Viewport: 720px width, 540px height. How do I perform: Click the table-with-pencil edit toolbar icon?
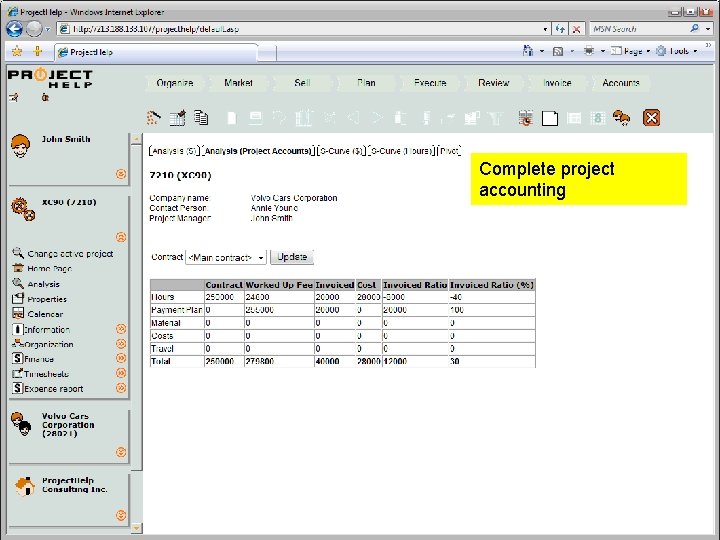coord(177,118)
